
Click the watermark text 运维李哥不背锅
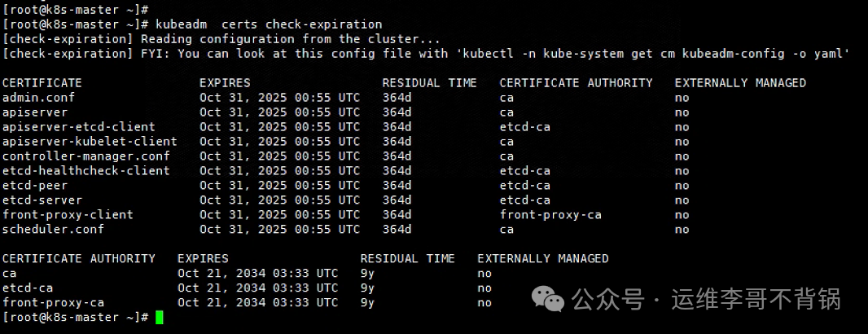point(756,300)
